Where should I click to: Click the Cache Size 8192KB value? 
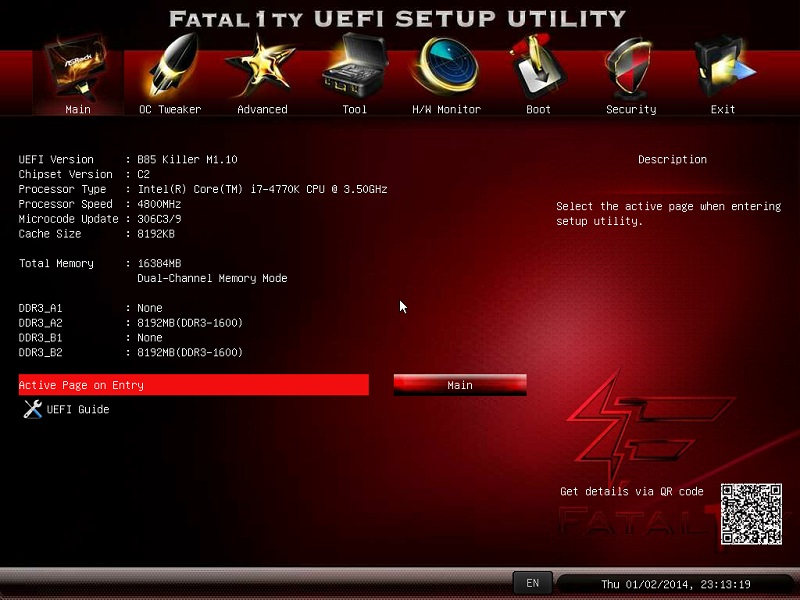[x=156, y=234]
